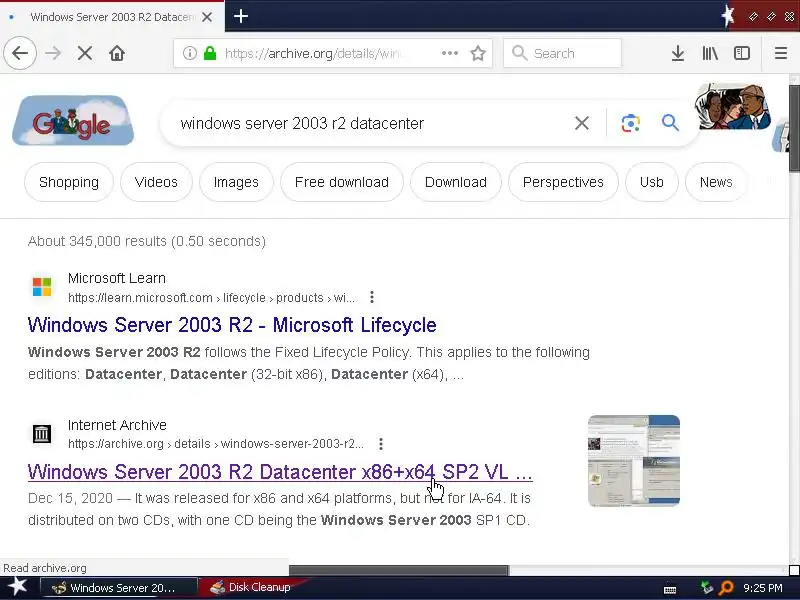Screen dimensions: 800x600
Task: Click the Google search magnifier button
Action: (x=670, y=123)
